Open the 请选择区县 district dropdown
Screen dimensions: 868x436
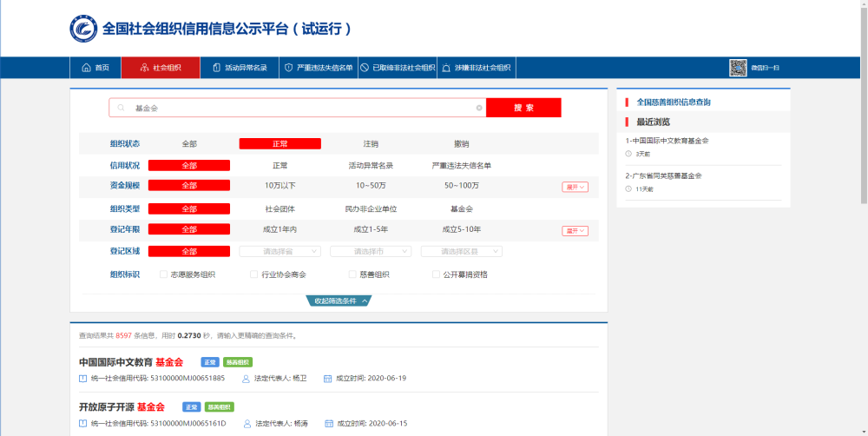[x=462, y=252]
